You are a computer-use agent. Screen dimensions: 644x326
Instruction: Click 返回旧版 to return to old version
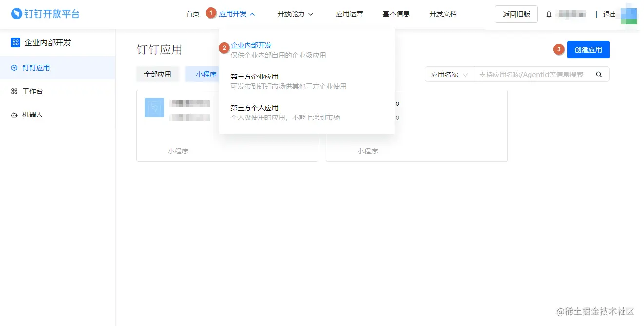coord(516,14)
